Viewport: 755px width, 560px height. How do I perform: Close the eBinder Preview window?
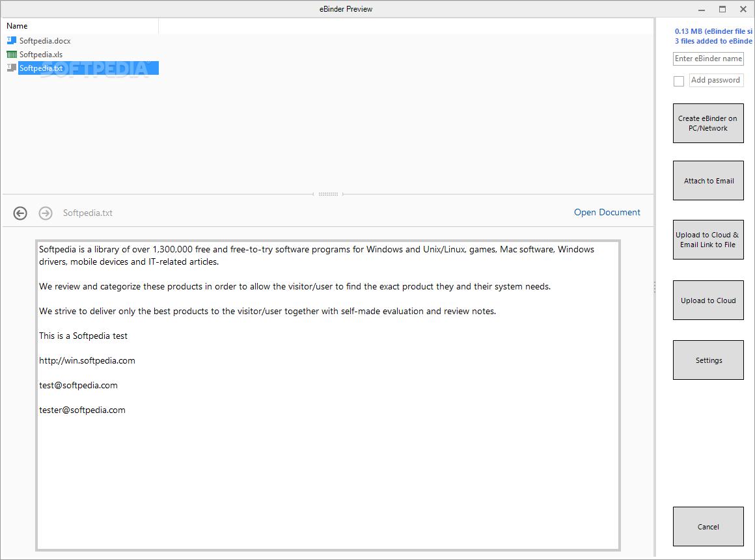pos(743,9)
